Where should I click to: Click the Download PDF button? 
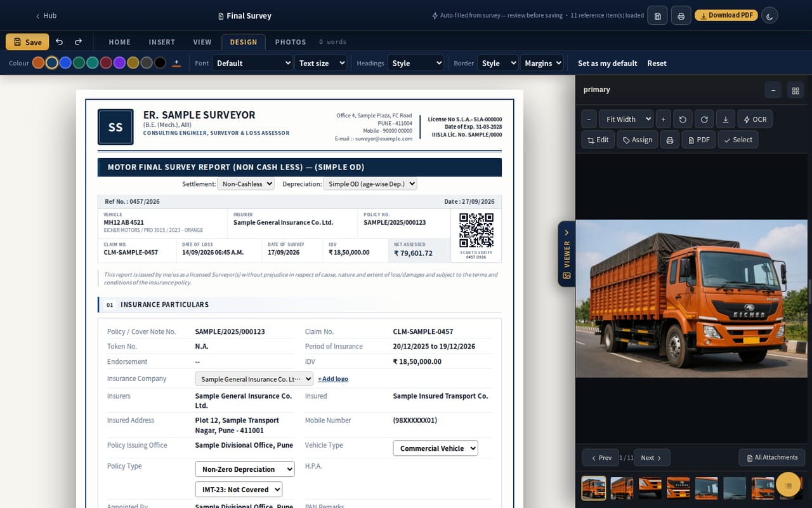click(726, 15)
